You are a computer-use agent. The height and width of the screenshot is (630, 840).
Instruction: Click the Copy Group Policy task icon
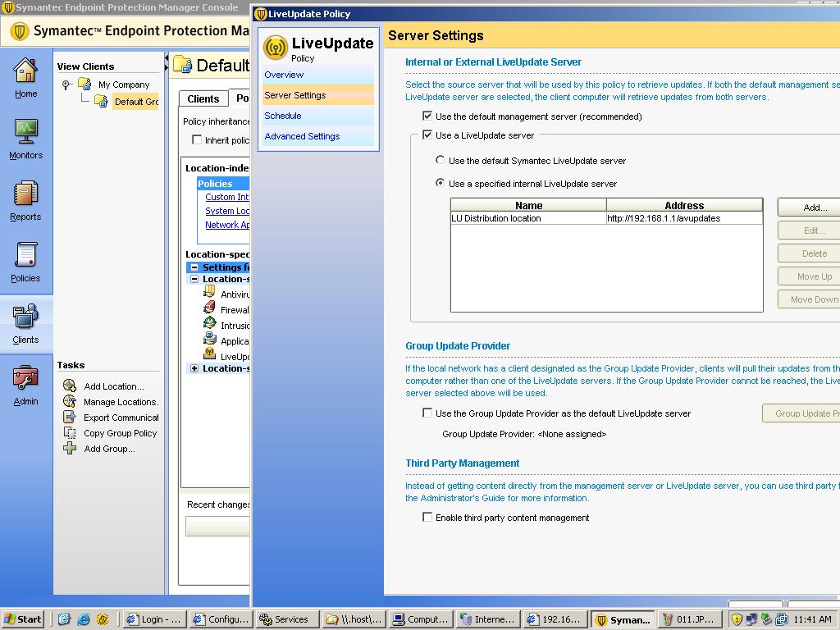coord(70,432)
